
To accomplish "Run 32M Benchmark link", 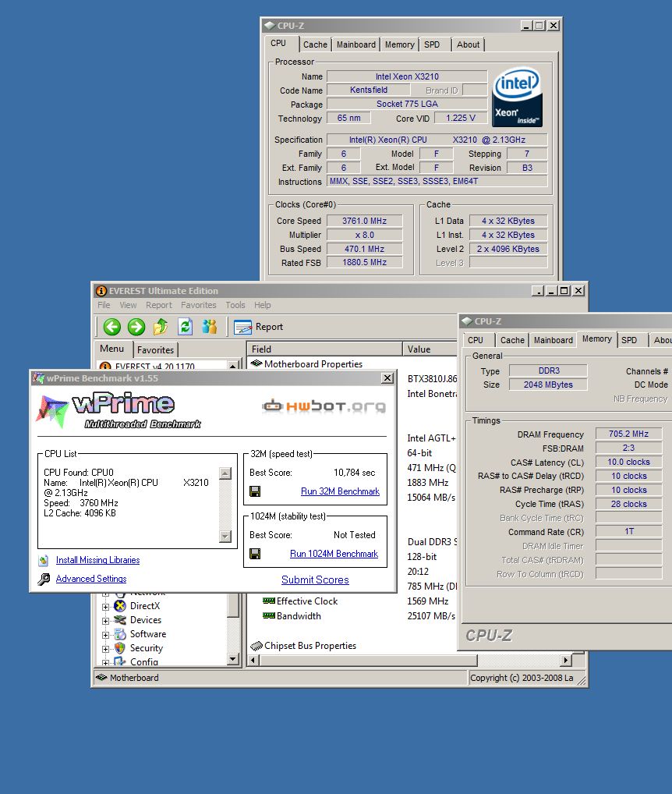I will click(x=340, y=491).
